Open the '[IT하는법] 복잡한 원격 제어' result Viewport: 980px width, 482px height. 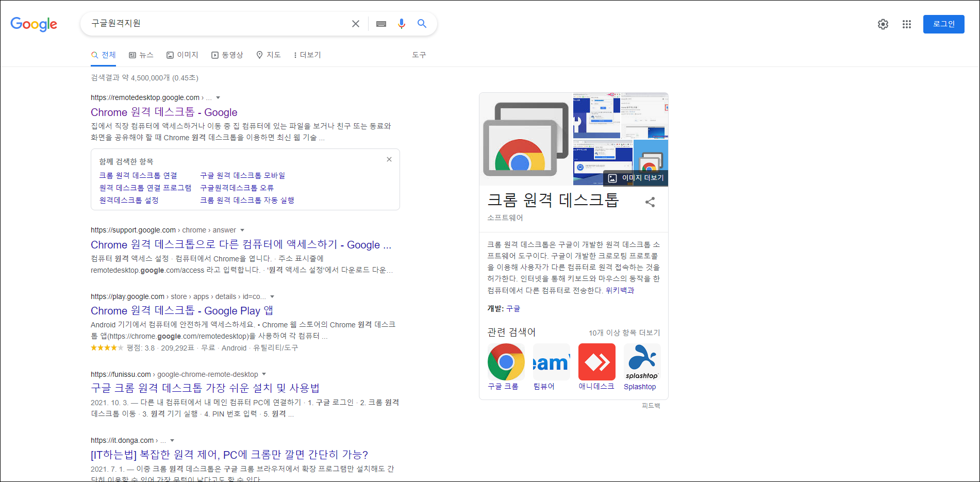pyautogui.click(x=229, y=455)
